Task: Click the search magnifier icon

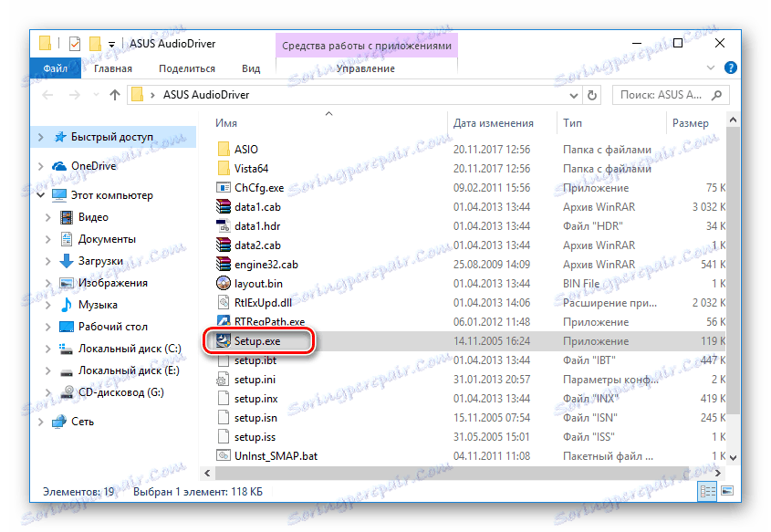Action: coord(717,95)
